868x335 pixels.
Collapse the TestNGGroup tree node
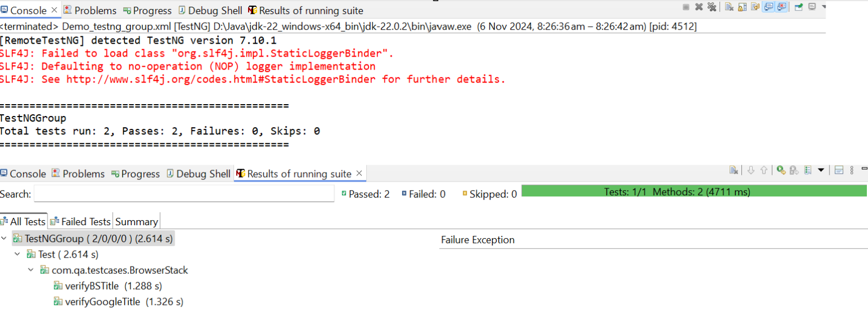pos(5,239)
